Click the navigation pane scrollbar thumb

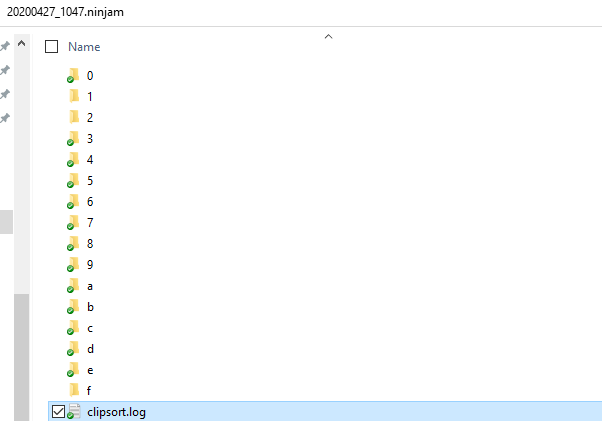coord(6,221)
